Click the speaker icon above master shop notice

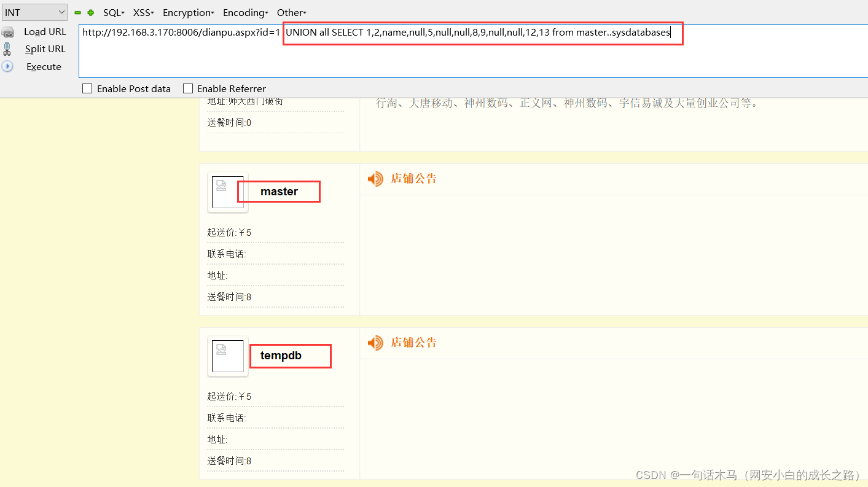[375, 179]
